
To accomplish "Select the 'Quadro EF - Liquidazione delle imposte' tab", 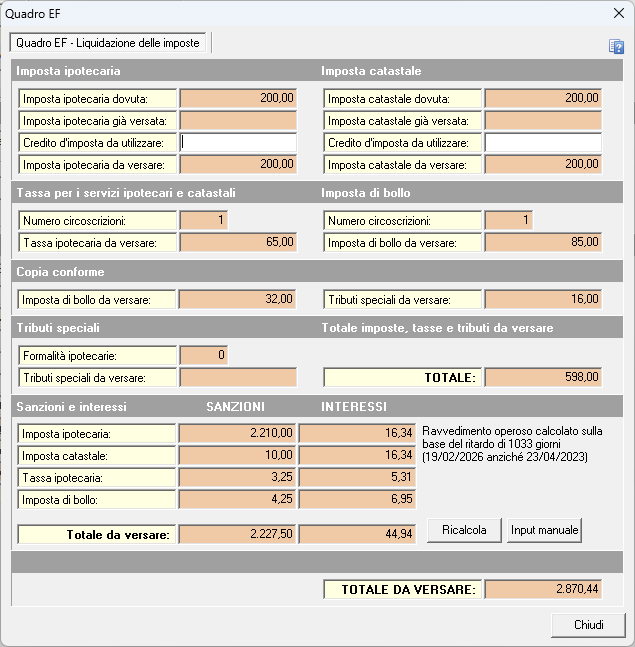I will [108, 43].
